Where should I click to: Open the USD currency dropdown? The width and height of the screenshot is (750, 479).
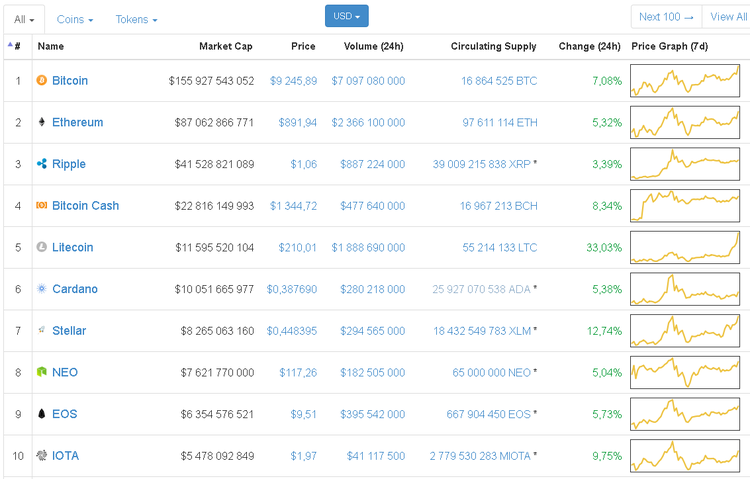coord(347,16)
